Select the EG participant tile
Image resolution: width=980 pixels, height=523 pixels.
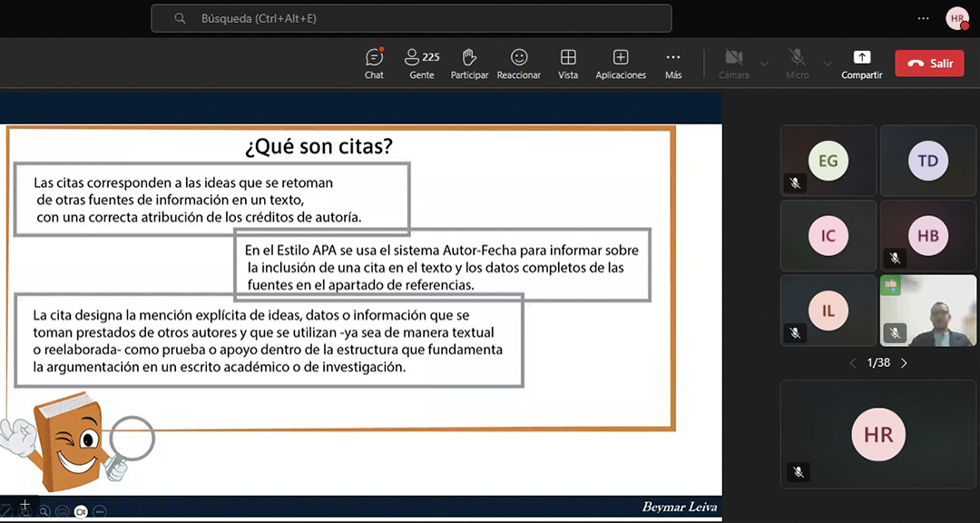pos(828,161)
